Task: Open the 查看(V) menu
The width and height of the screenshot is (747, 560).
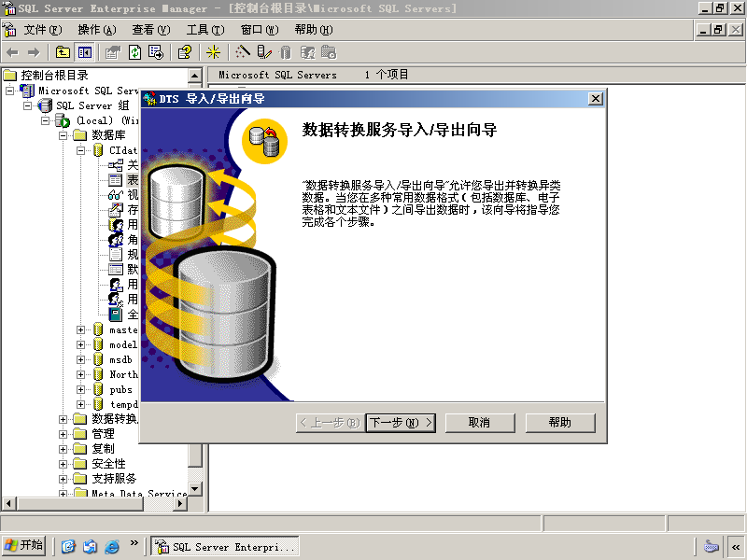Action: [x=151, y=30]
